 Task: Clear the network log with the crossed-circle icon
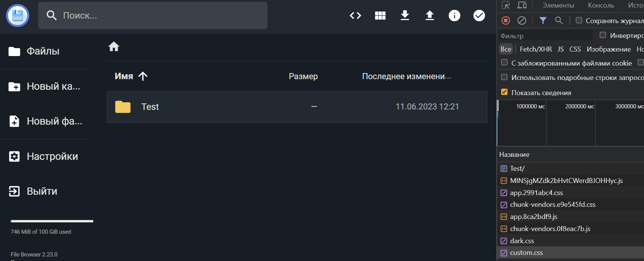coord(522,20)
